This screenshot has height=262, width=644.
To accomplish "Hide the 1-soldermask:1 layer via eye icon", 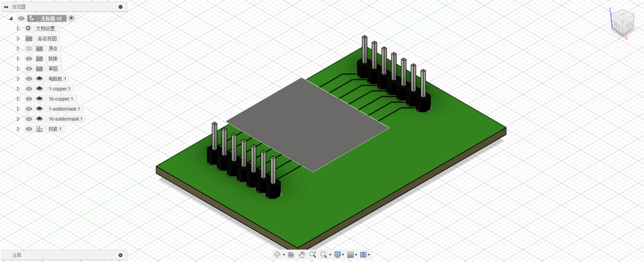I will pos(29,109).
